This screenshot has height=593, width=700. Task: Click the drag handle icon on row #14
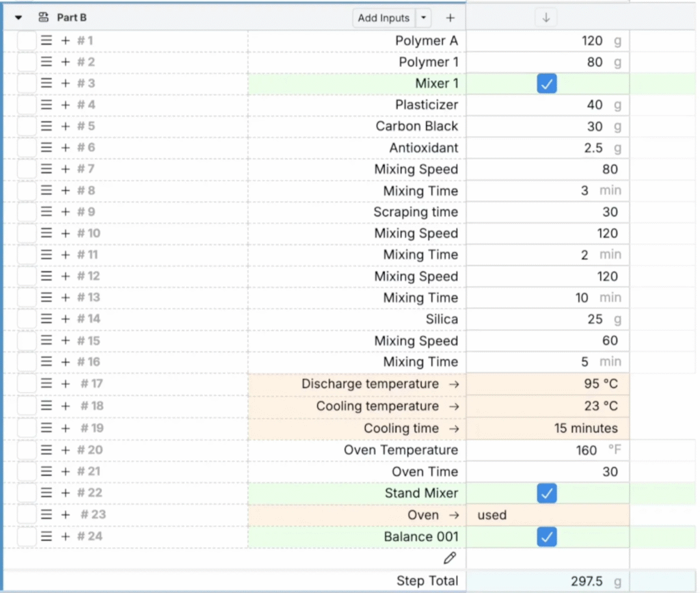coord(46,319)
